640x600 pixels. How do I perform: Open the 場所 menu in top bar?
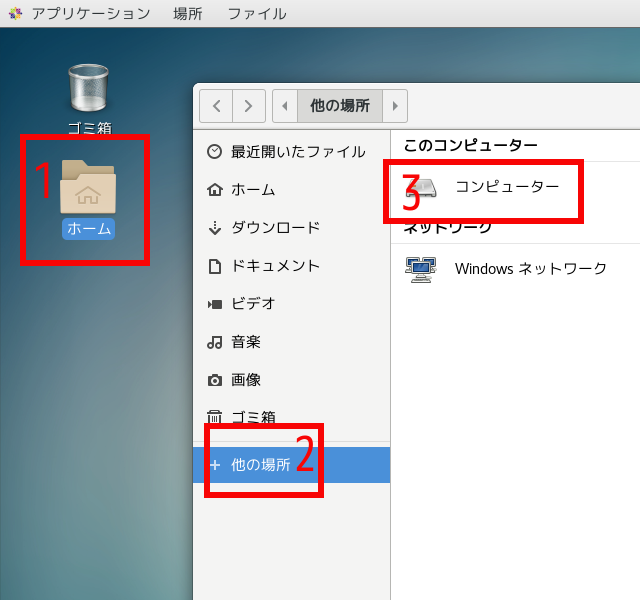(188, 13)
